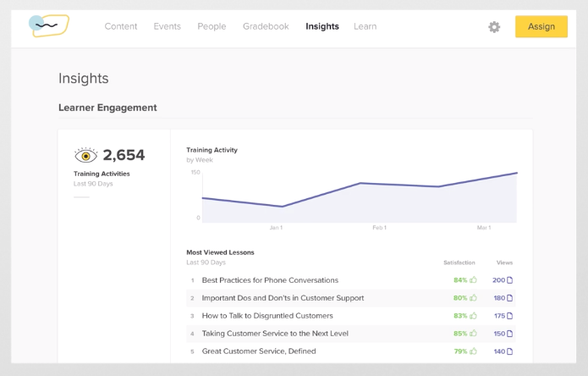The image size is (588, 376).
Task: Switch to Gradebook tab
Action: tap(266, 26)
